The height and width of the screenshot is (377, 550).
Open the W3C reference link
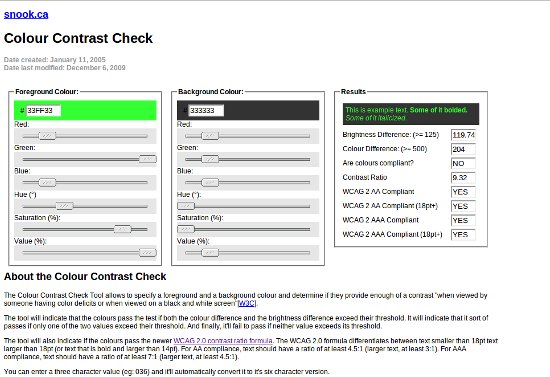click(x=247, y=303)
